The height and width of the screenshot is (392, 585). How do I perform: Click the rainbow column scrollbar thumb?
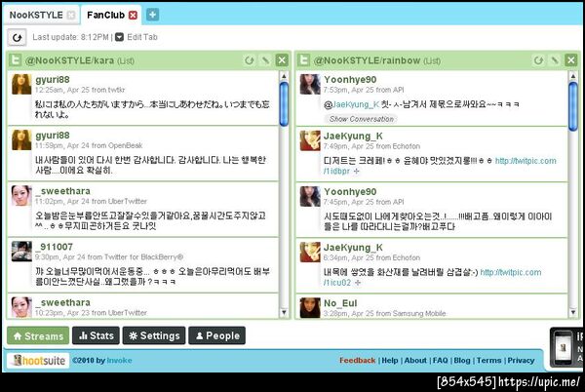coord(573,106)
